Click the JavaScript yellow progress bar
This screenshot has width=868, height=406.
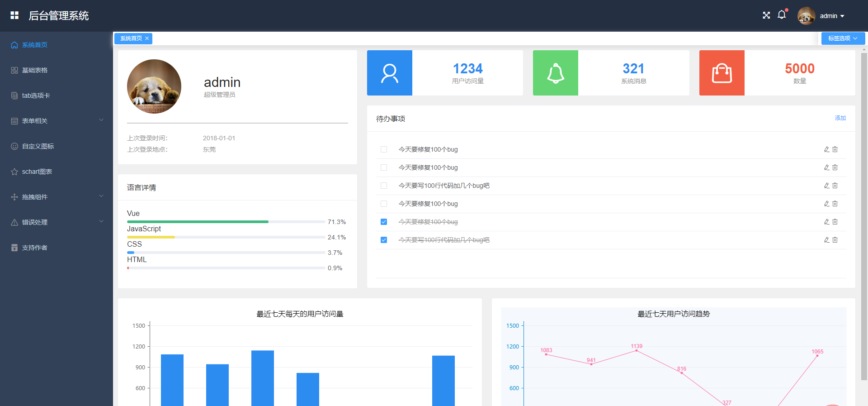[x=151, y=237]
